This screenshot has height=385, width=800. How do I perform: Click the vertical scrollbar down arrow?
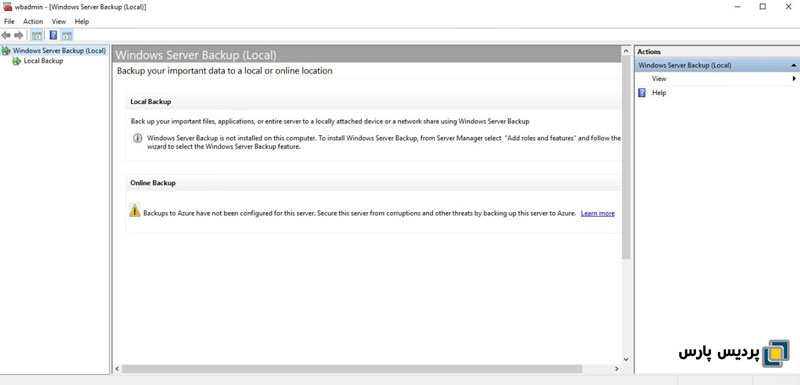(x=626, y=359)
